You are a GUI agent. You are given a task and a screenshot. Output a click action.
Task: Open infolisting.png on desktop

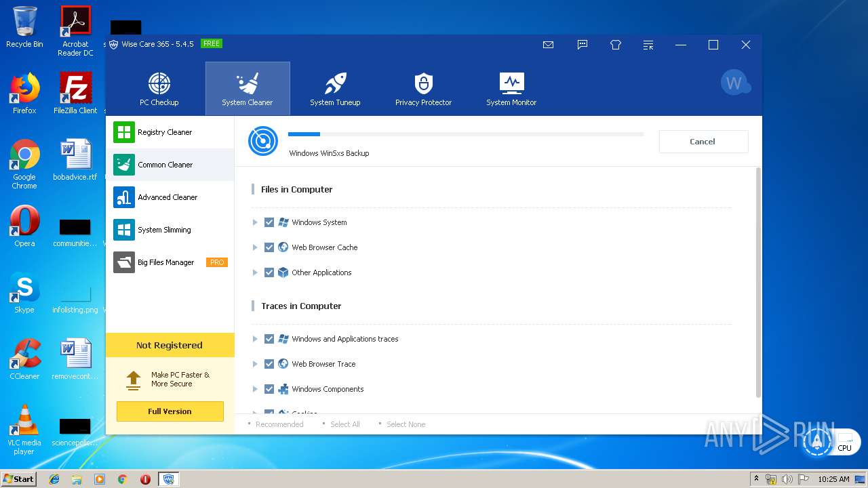coord(75,298)
